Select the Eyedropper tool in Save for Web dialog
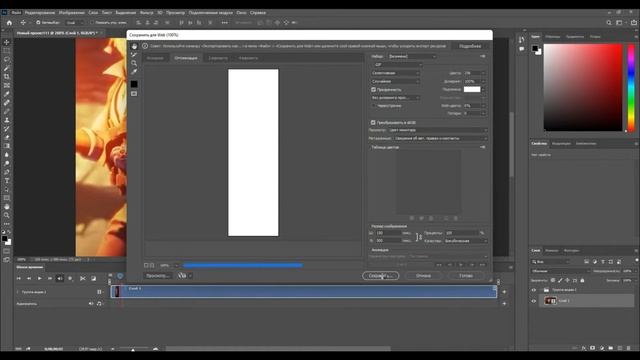This screenshot has width=640, height=360. point(134,72)
